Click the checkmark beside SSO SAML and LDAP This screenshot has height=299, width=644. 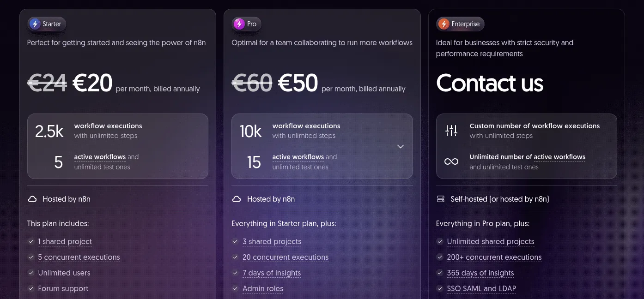click(440, 288)
